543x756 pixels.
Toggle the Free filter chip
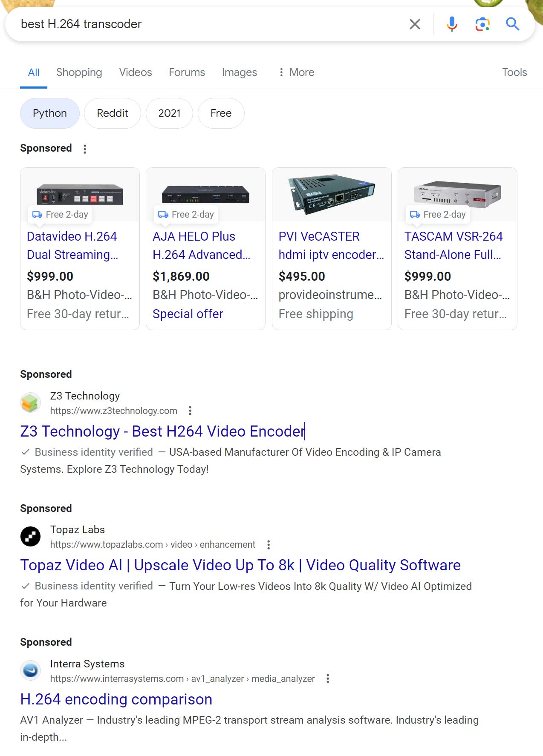[221, 113]
